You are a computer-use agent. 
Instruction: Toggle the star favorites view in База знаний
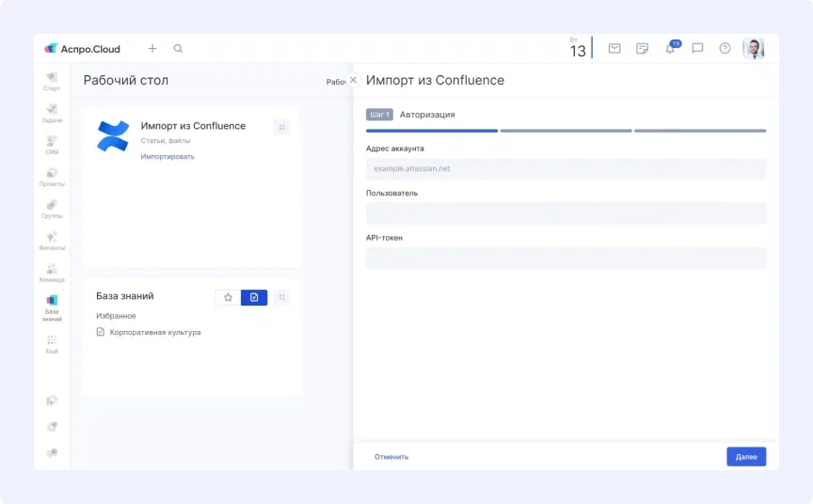[228, 297]
